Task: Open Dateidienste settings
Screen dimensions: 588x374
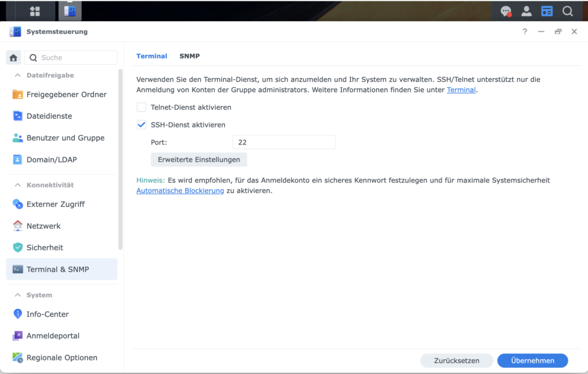Action: (61, 116)
